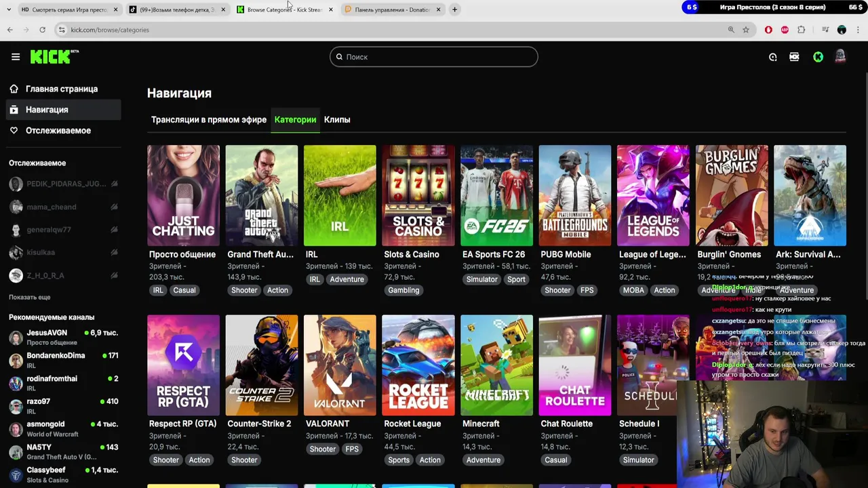This screenshot has height=488, width=868.
Task: Click the KICK logo
Action: click(x=54, y=57)
